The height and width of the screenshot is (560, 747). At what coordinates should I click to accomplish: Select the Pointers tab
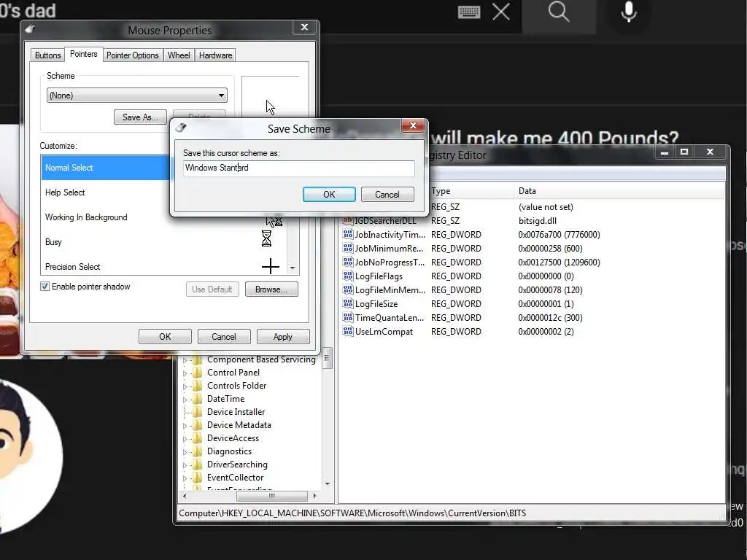pos(83,54)
